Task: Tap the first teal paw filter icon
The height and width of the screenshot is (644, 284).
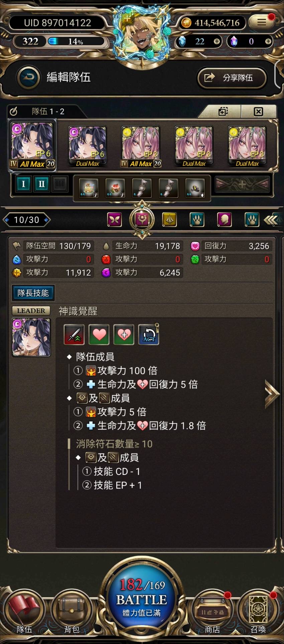Action: (197, 220)
